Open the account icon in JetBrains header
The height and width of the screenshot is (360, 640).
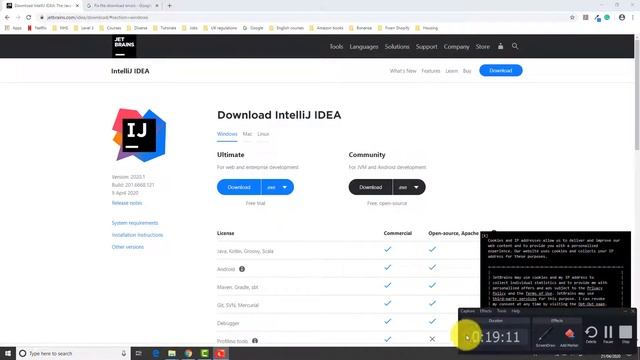pyautogui.click(x=500, y=46)
